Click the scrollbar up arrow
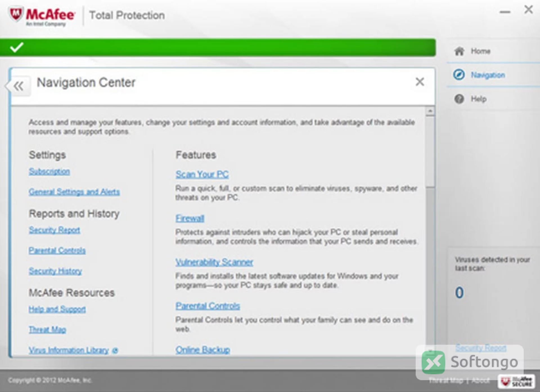This screenshot has width=540, height=392. pyautogui.click(x=430, y=111)
